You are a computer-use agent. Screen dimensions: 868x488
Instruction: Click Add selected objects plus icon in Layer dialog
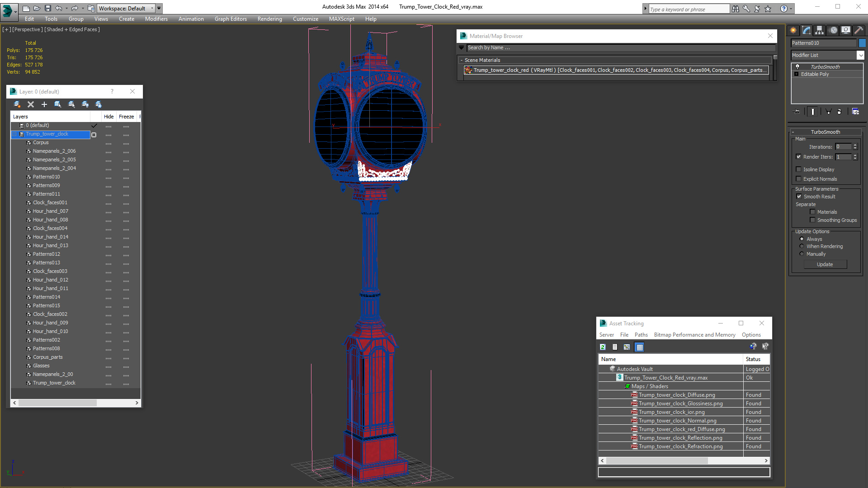[x=44, y=104]
